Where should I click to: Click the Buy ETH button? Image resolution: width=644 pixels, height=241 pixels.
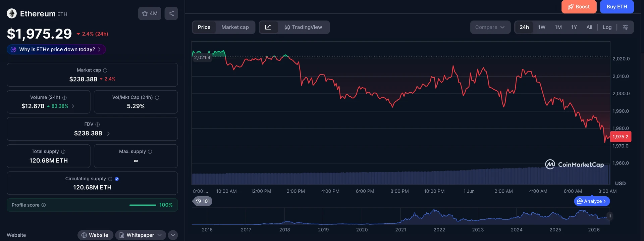617,7
